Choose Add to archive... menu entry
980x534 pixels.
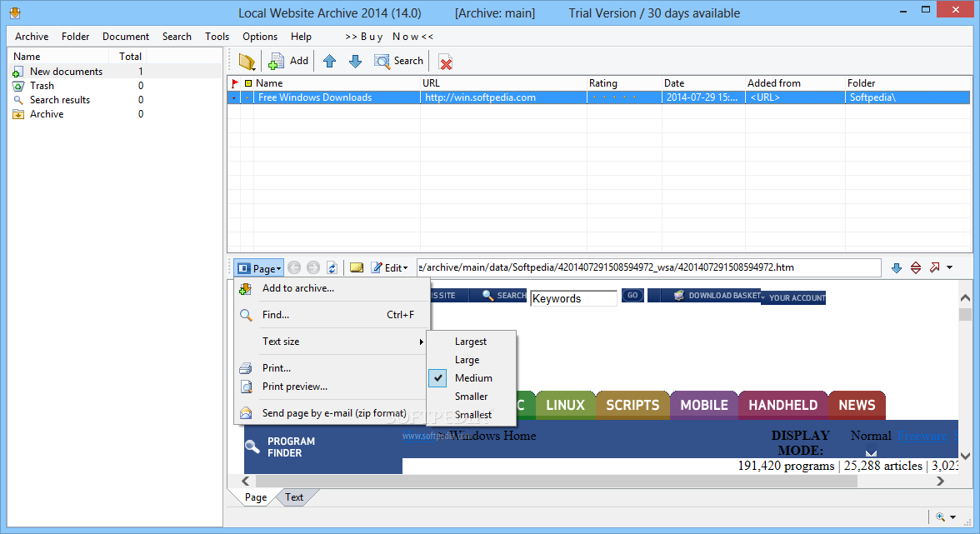[x=330, y=288]
